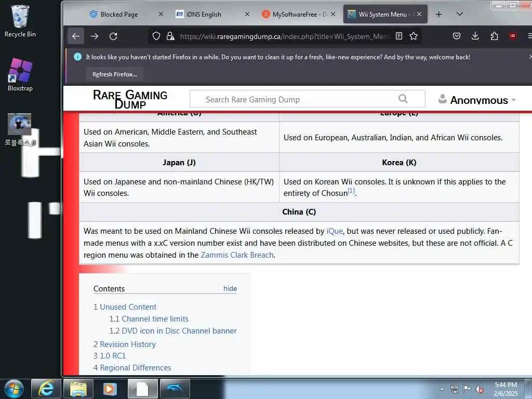Follow the iQue link
Viewport: 532px width, 399px height.
335,231
